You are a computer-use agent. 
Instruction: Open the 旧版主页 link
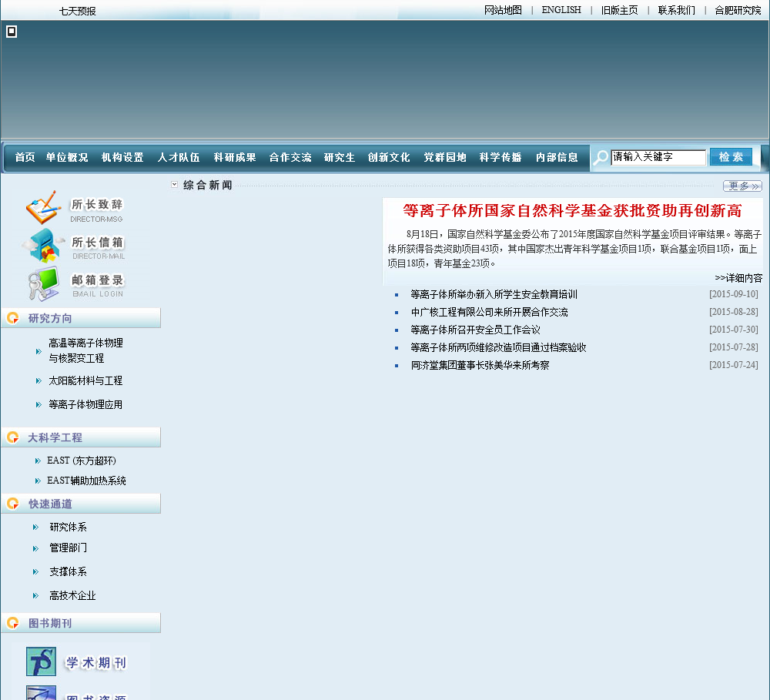[x=620, y=10]
